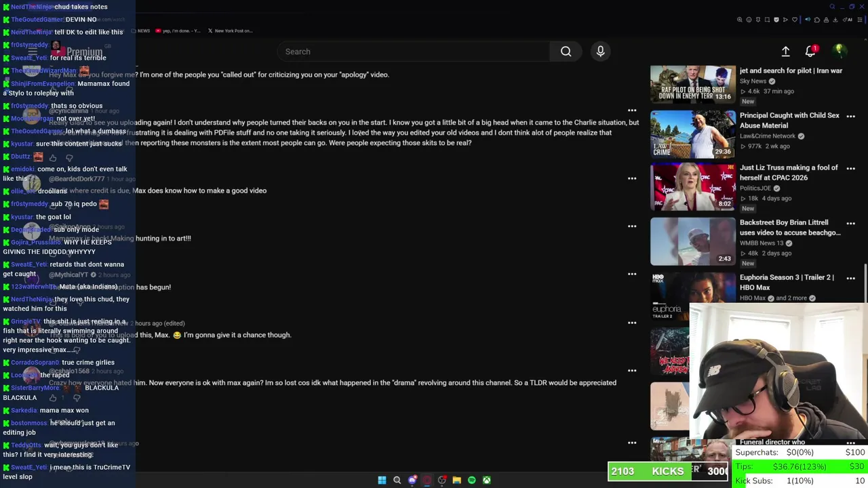Open 'Principal Caught with Child Sex Abuse Material' title
The image size is (868, 488).
point(789,121)
